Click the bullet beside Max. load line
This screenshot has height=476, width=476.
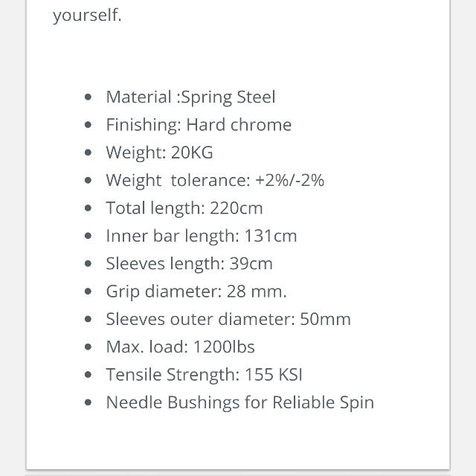click(88, 347)
